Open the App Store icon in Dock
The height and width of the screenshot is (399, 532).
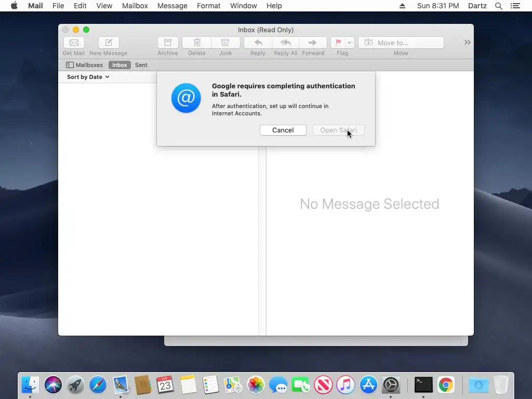coord(368,385)
